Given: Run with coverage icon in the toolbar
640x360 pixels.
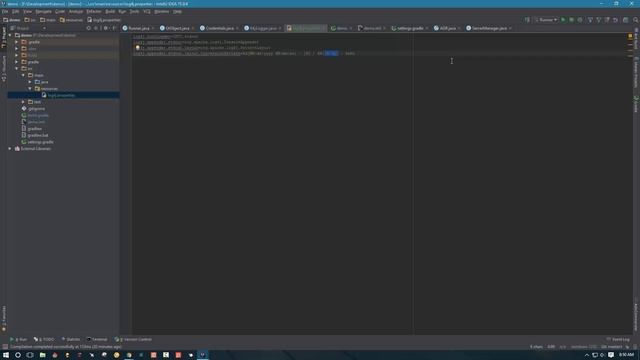Looking at the screenshot, I should pos(580,20).
